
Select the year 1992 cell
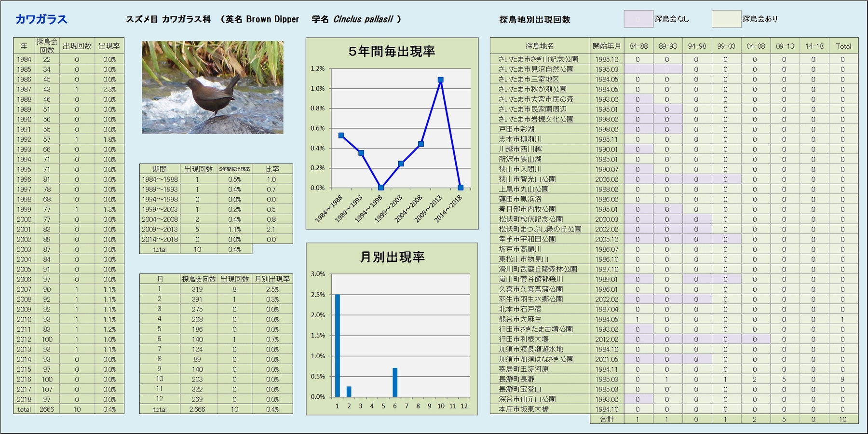pyautogui.click(x=24, y=140)
